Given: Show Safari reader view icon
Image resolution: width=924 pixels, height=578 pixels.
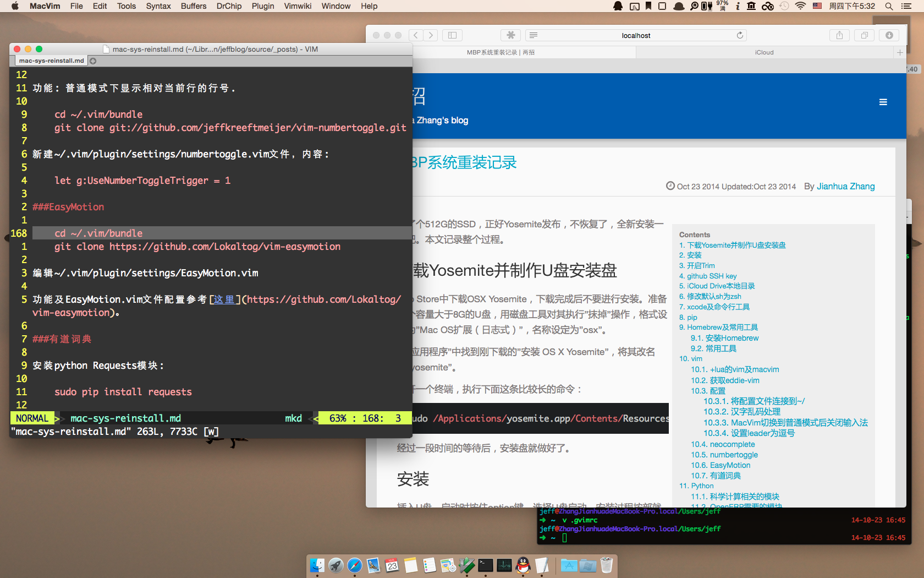Looking at the screenshot, I should click(533, 35).
